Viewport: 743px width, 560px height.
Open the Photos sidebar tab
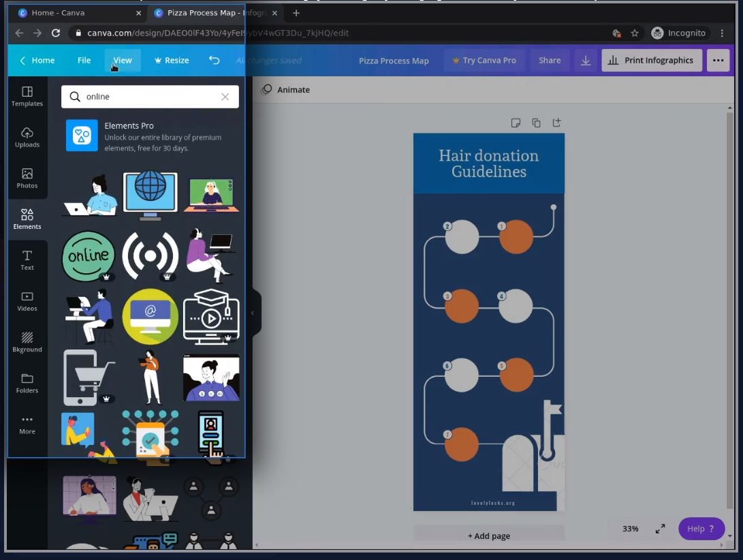(x=27, y=178)
